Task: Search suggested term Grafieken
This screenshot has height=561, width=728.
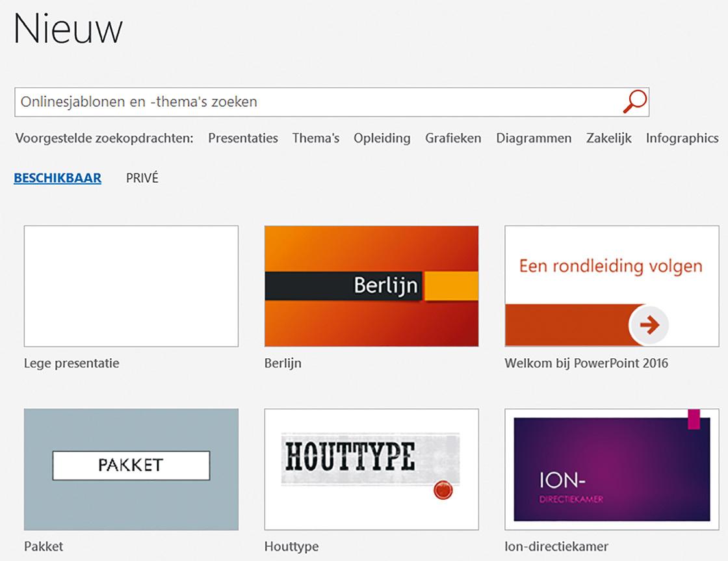Action: click(x=453, y=138)
